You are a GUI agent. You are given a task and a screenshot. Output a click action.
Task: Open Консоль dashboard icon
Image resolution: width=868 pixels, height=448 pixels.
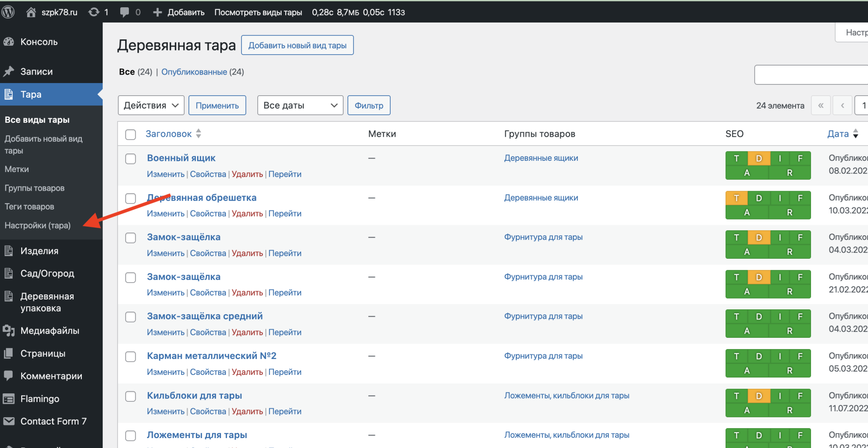(x=9, y=42)
